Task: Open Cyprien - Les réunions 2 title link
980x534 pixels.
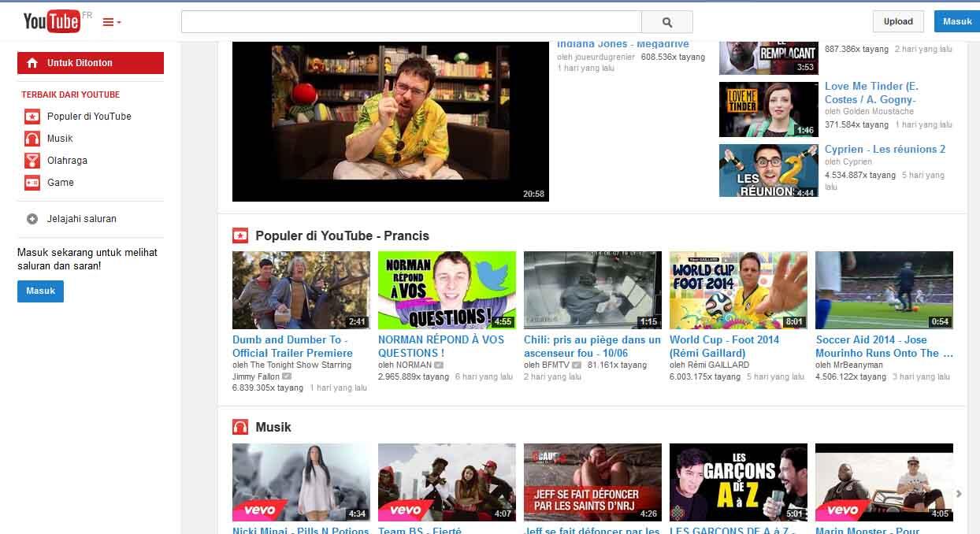Action: tap(885, 149)
